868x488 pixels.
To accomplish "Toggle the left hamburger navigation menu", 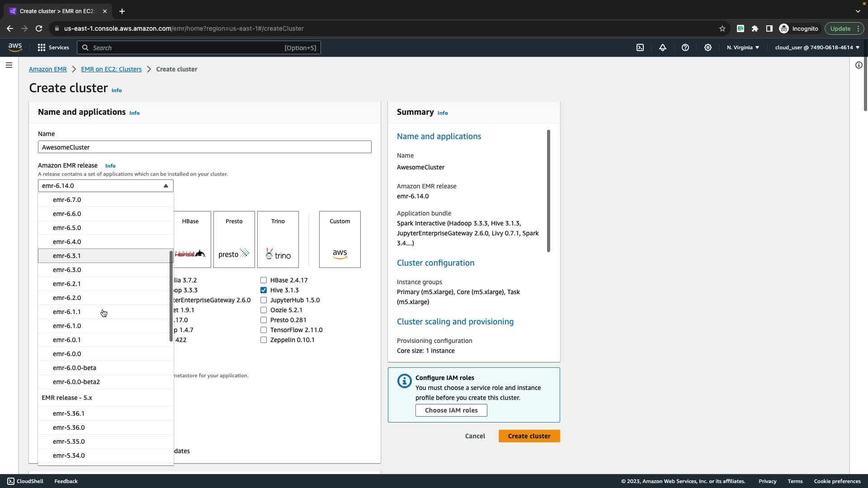I will (9, 65).
